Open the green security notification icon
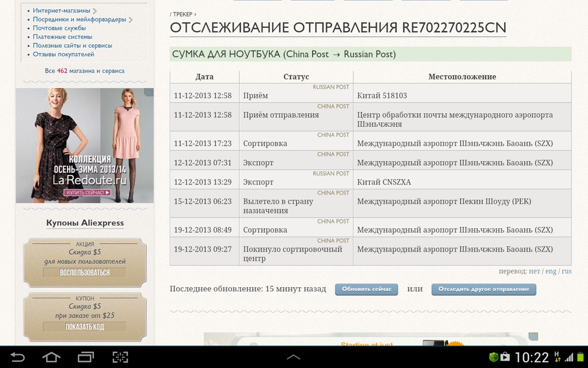The width and height of the screenshot is (588, 368). (x=494, y=357)
